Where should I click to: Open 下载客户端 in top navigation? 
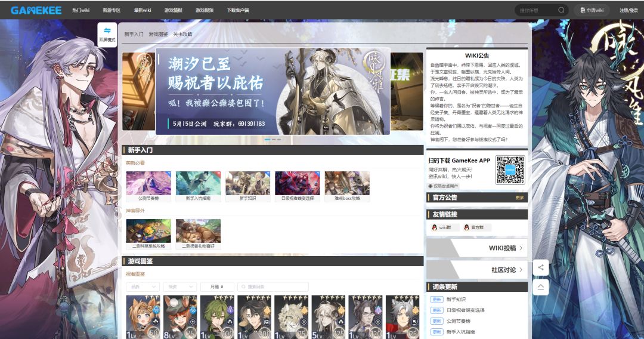pos(238,10)
